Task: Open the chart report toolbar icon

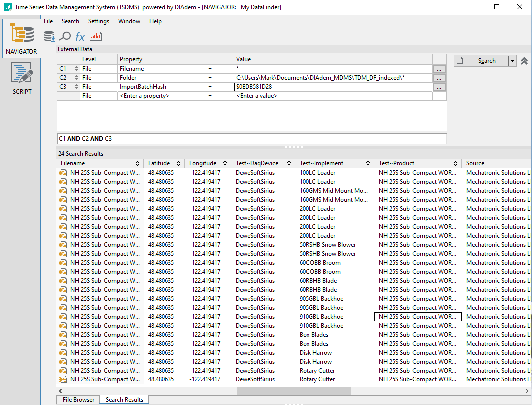Action: coord(95,36)
